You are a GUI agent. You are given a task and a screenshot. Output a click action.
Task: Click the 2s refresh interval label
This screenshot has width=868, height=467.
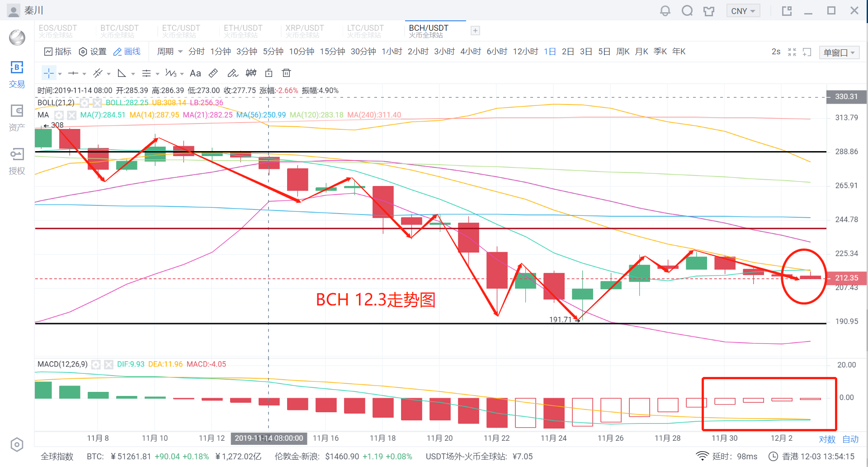[x=776, y=52]
